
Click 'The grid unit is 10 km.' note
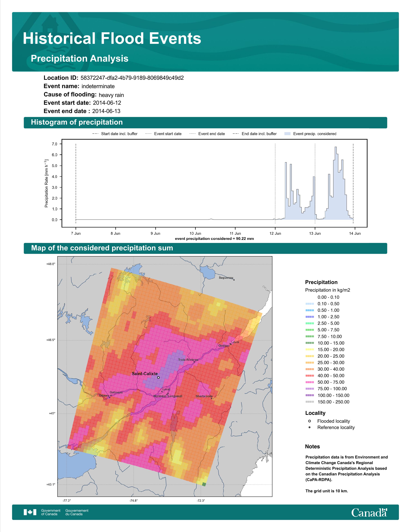coord(327,491)
